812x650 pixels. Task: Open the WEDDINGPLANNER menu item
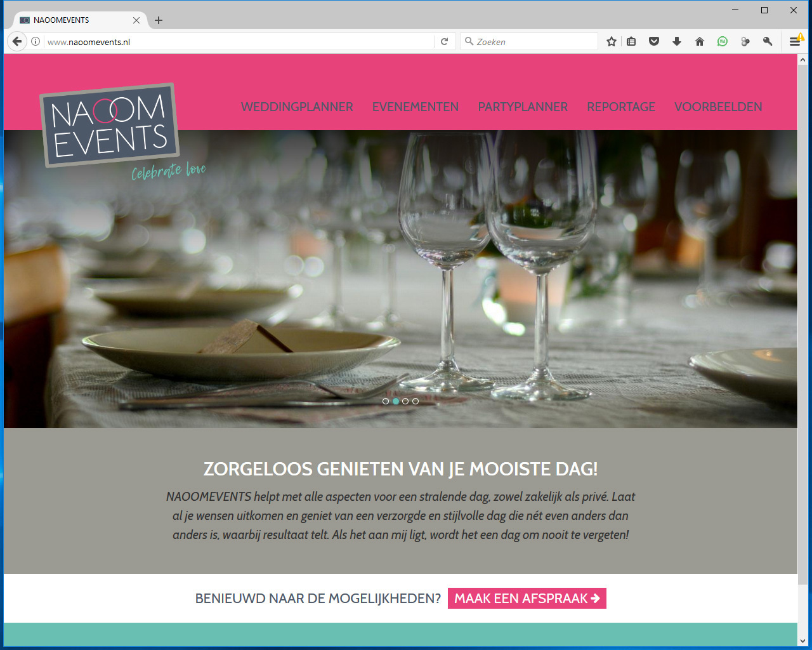click(x=297, y=107)
